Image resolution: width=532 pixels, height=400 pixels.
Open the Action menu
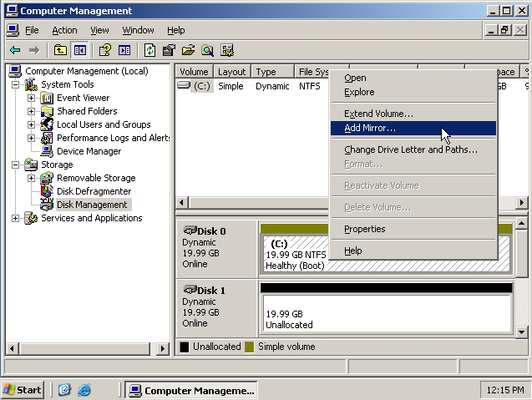[x=64, y=31]
